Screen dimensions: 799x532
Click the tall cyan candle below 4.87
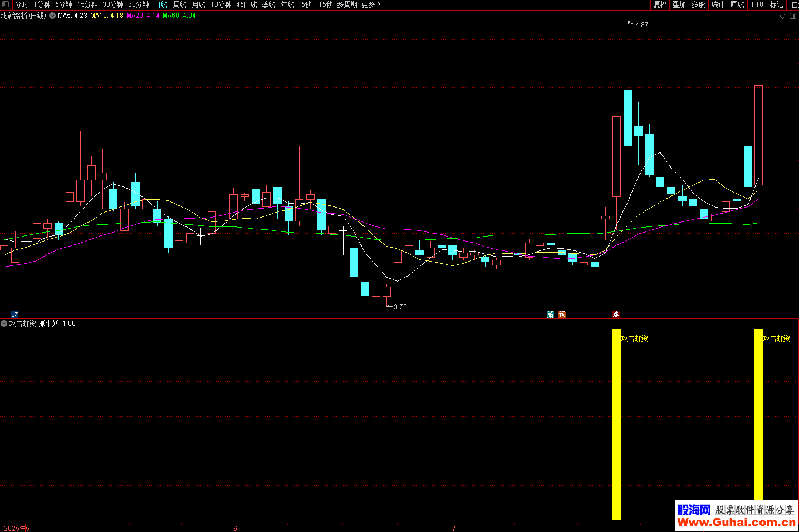click(628, 117)
